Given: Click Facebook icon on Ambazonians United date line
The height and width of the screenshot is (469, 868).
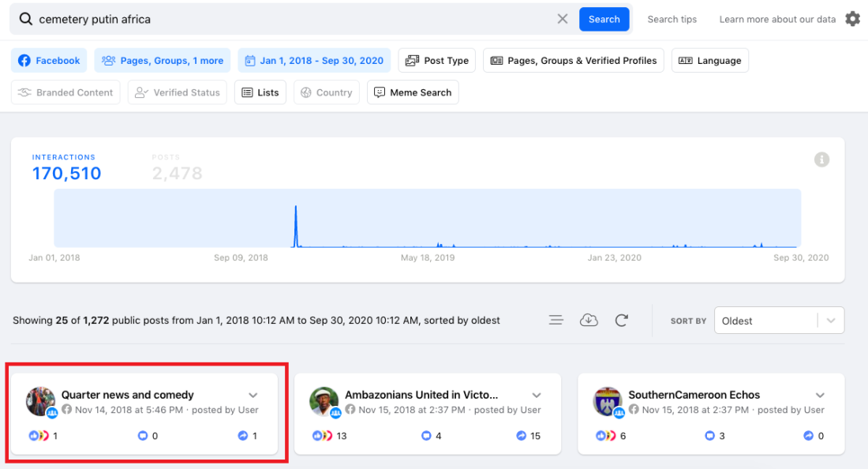Looking at the screenshot, I should tap(350, 409).
